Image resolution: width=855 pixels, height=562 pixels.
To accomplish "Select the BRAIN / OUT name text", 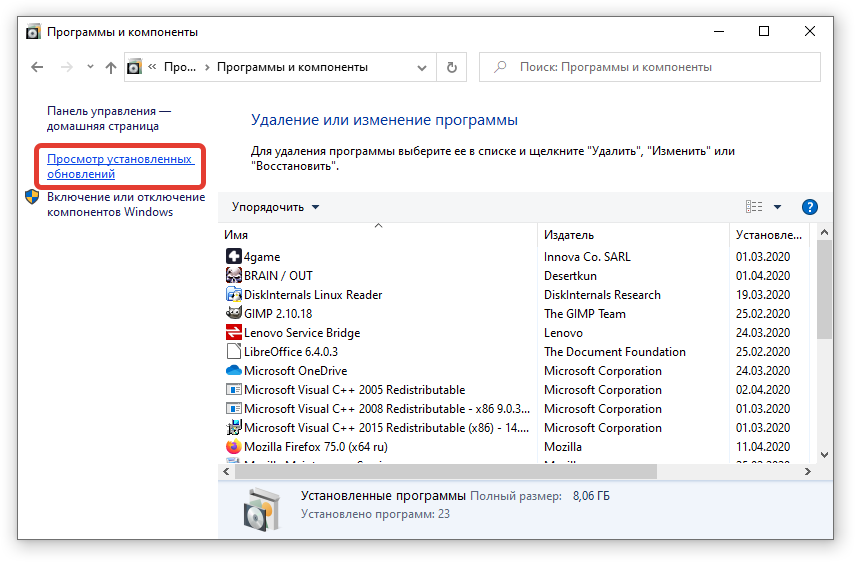I will (278, 275).
